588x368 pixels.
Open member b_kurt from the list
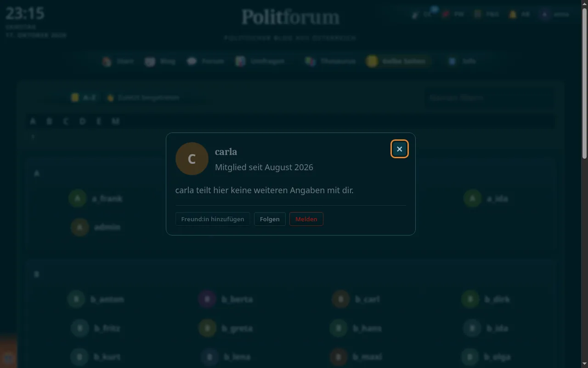click(x=96, y=357)
